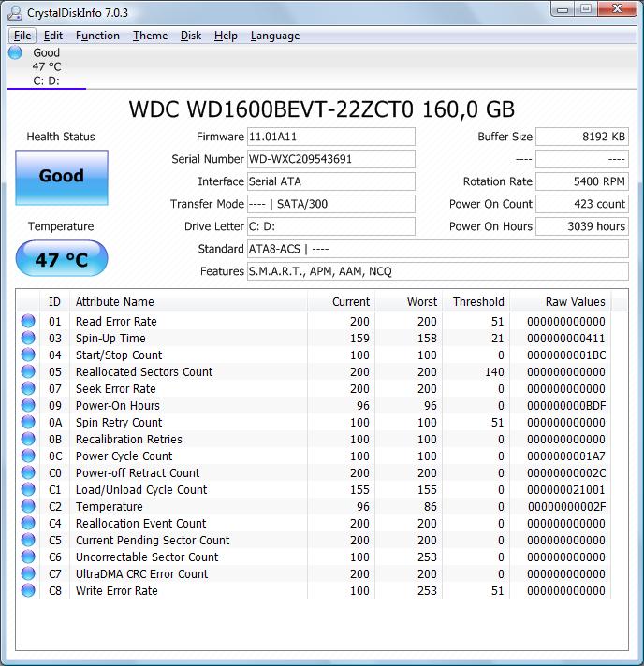Open the Language menu
The width and height of the screenshot is (644, 666).
click(x=275, y=36)
